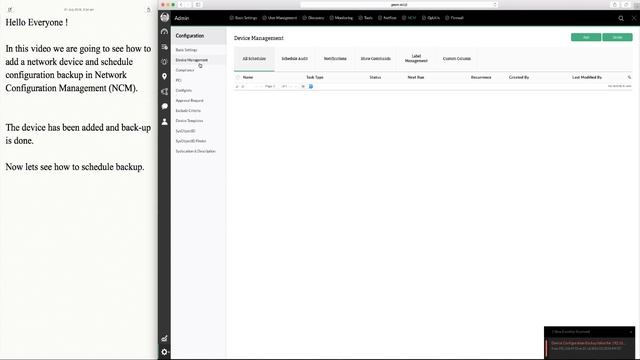The image size is (640, 360).
Task: Click the rocket icon above the gear
Action: (x=164, y=338)
